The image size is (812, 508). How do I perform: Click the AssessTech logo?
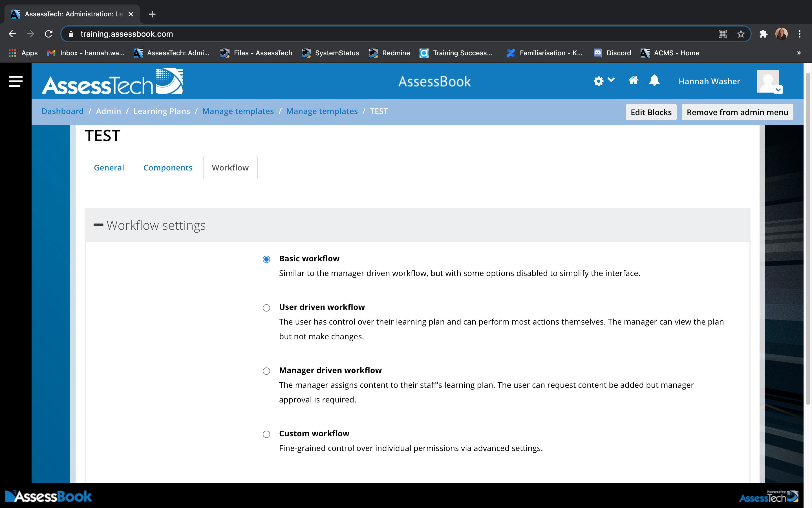[x=112, y=81]
